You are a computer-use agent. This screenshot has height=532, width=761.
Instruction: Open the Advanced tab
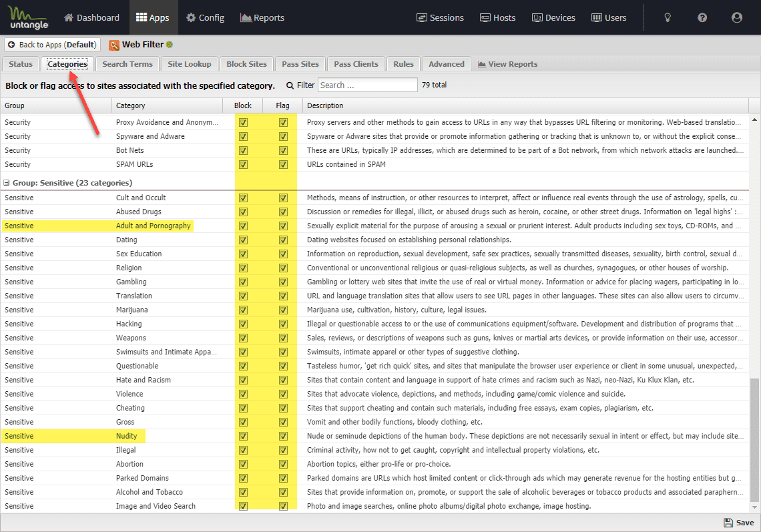(x=446, y=63)
